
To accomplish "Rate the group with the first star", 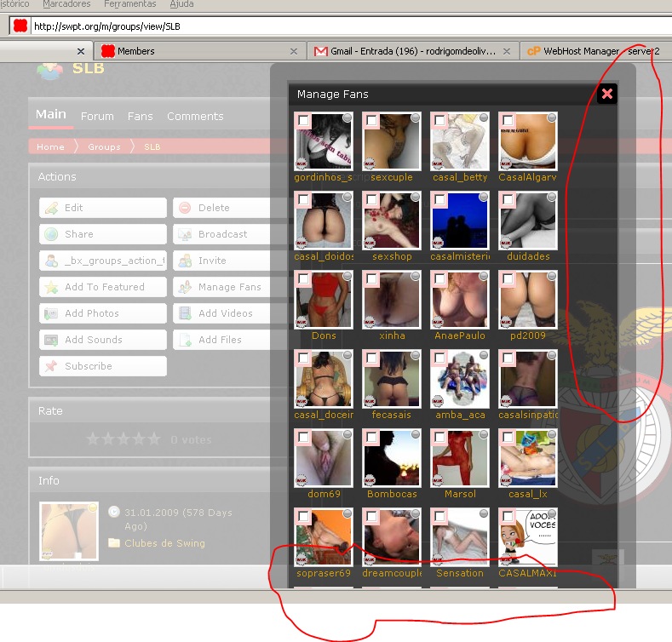I will 93,439.
